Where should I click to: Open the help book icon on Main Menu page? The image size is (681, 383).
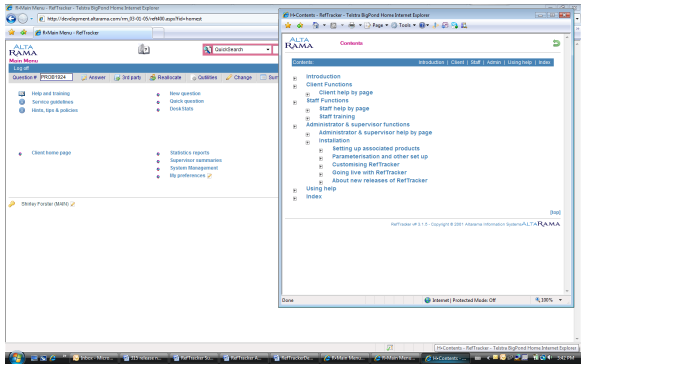coord(144,50)
